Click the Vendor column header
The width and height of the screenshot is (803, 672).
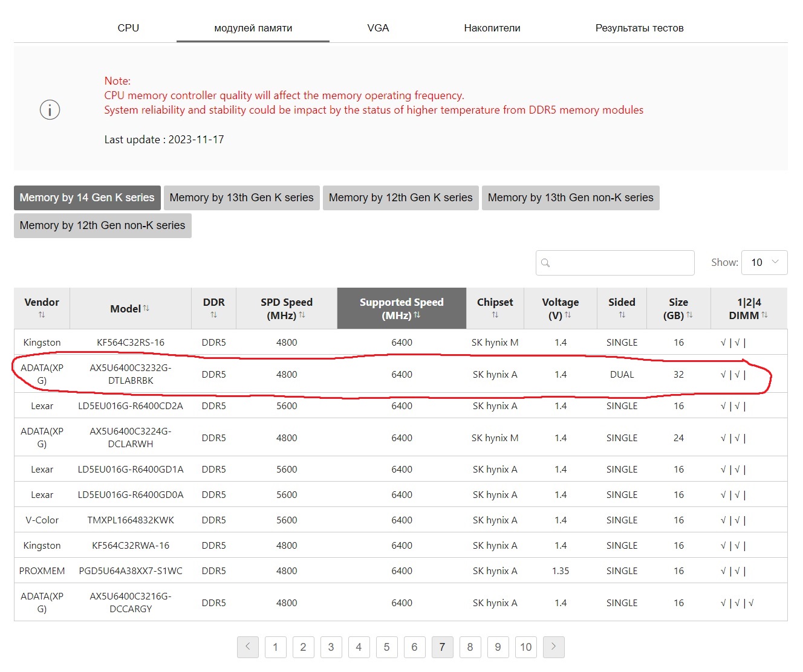42,308
